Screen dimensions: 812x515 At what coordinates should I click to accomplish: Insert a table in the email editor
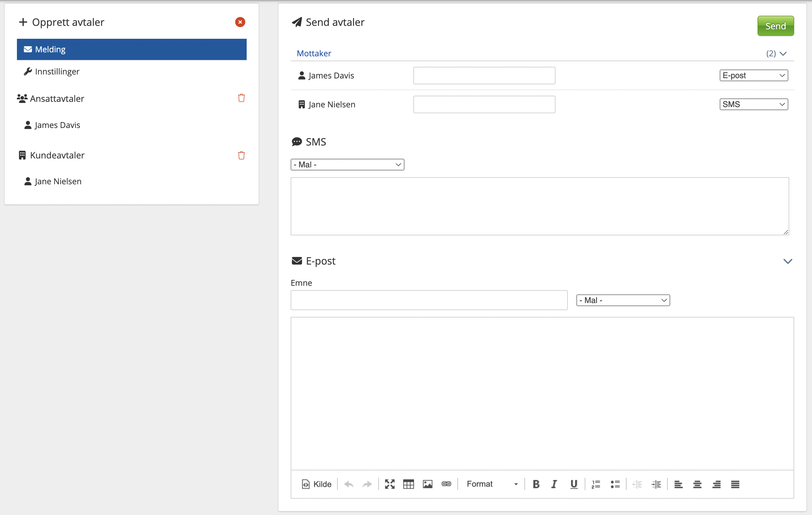tap(408, 484)
